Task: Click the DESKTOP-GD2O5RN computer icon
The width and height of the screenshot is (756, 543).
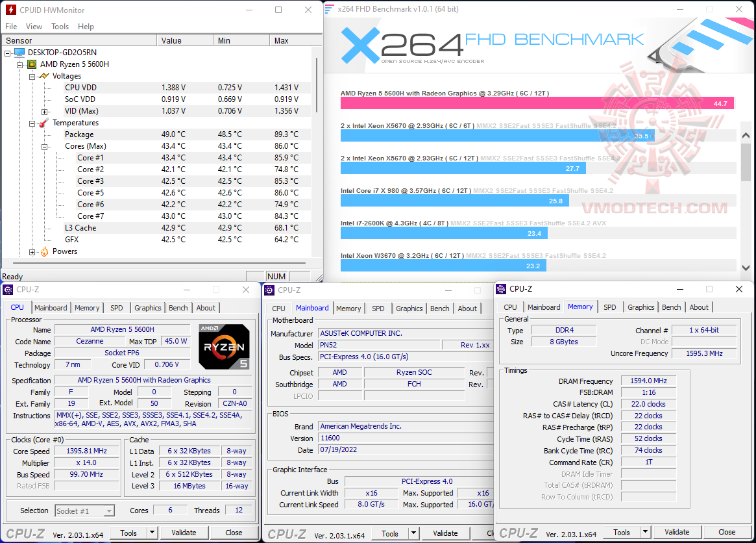Action: tap(19, 52)
